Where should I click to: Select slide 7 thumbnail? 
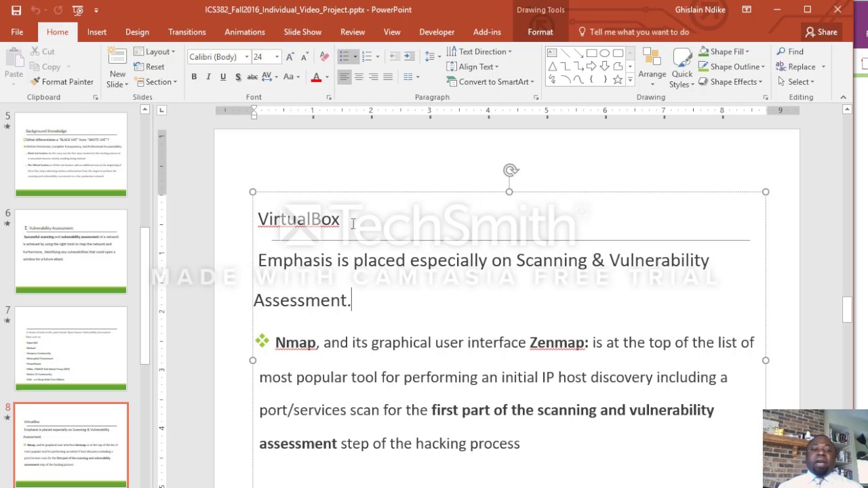71,348
